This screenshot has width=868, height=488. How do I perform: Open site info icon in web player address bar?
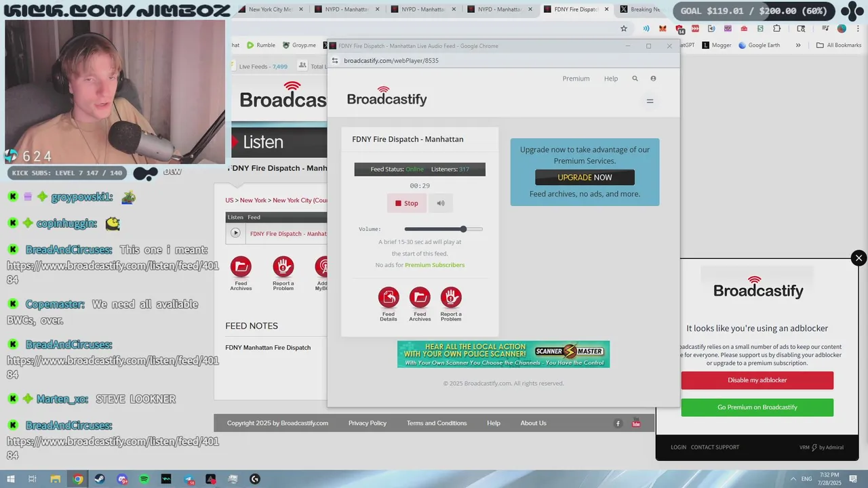point(334,60)
